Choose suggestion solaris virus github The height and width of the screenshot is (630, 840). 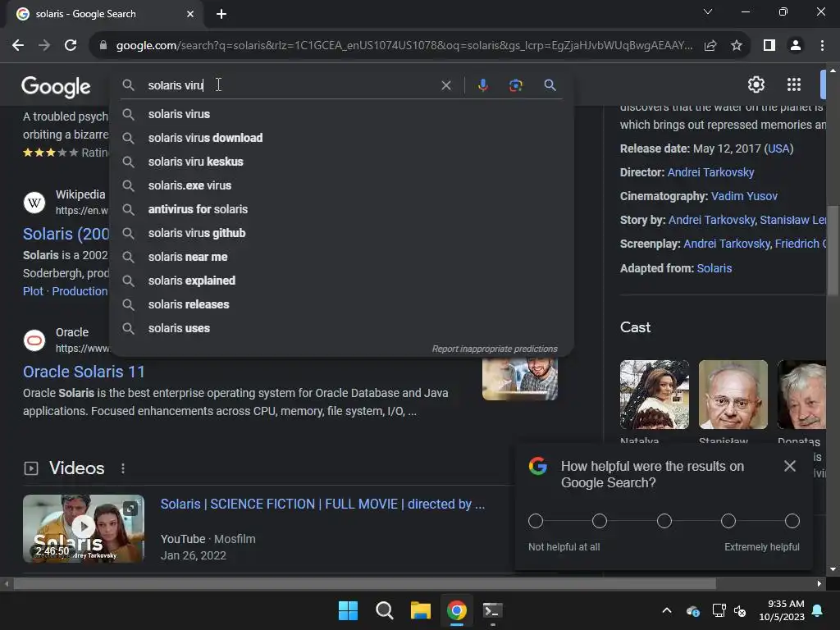click(341, 233)
